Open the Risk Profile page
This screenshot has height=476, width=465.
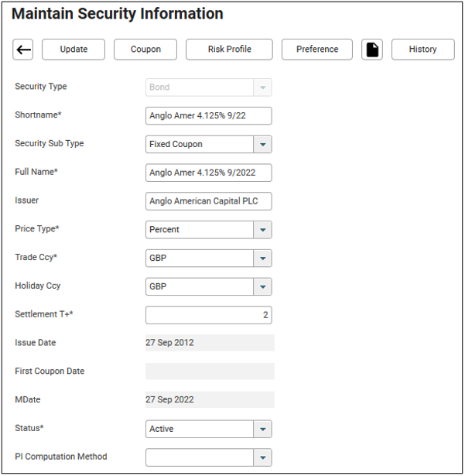(x=229, y=50)
